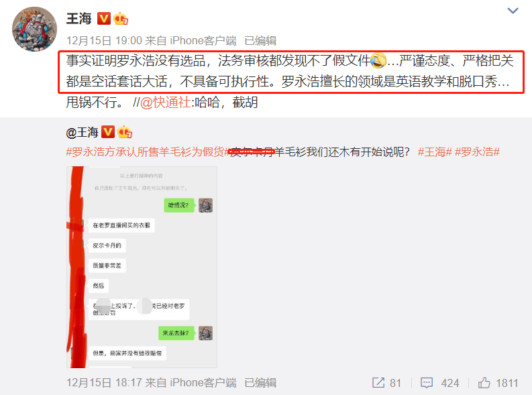This screenshot has width=532, height=395.
Task: Open the @快通社 mention link
Action: [165, 102]
